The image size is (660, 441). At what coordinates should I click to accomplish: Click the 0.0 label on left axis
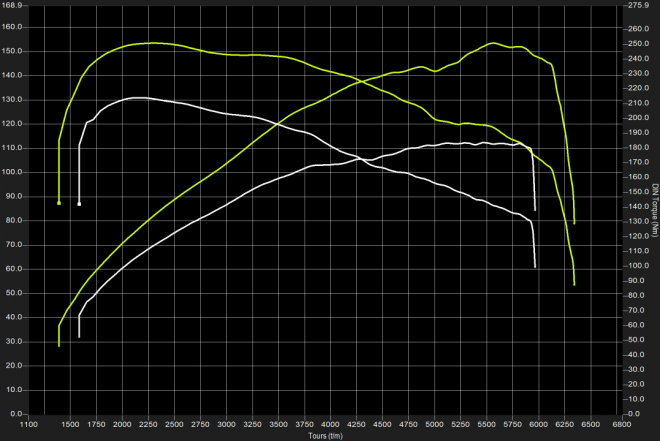(17, 414)
